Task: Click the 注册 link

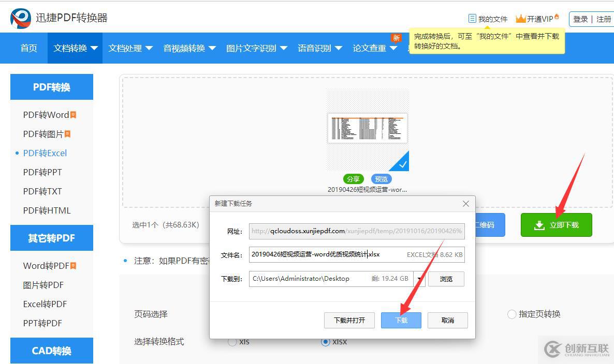Action: tap(604, 19)
